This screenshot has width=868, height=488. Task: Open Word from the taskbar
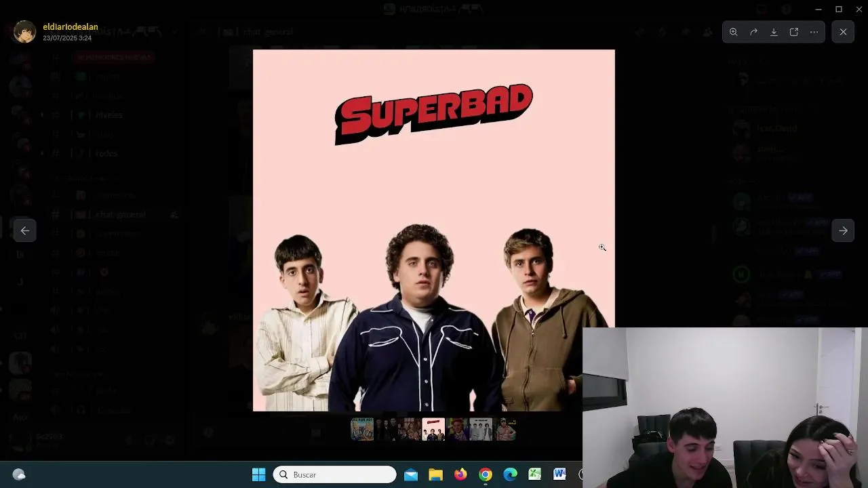pos(559,474)
